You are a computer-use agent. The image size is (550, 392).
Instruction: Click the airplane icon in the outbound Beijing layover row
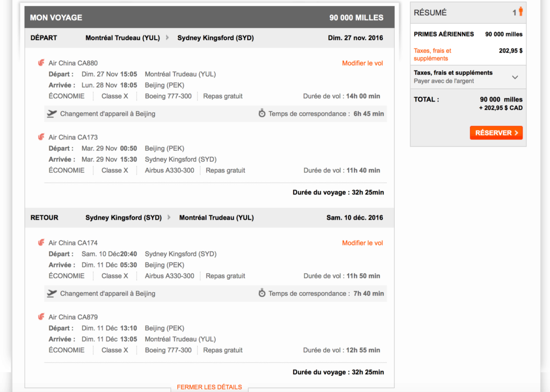(x=52, y=113)
